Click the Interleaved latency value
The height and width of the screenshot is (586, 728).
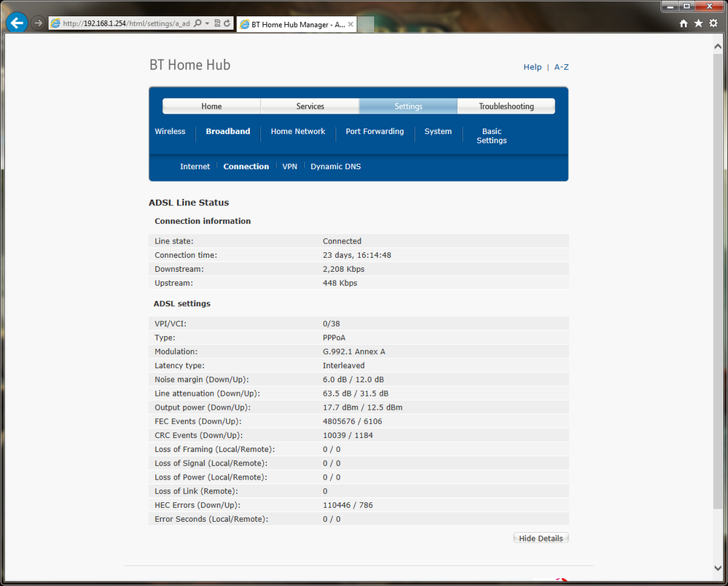(343, 365)
